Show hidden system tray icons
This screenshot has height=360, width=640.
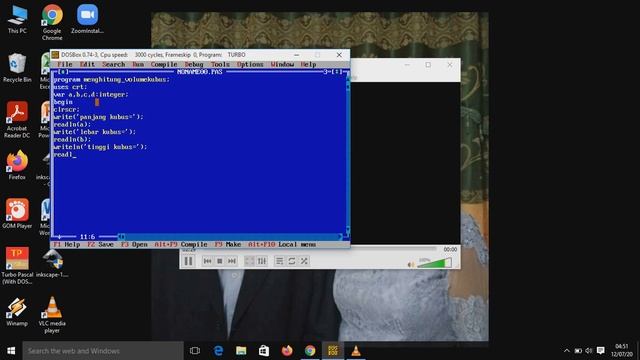[x=567, y=351]
